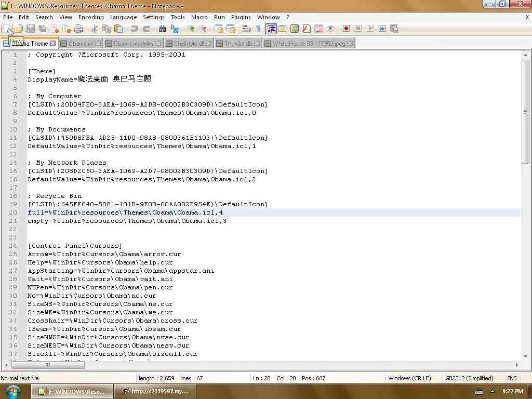Screen dimensions: 532x399
Task: Switch to White-House-03-177353.jpeg tab
Action: tap(309, 44)
